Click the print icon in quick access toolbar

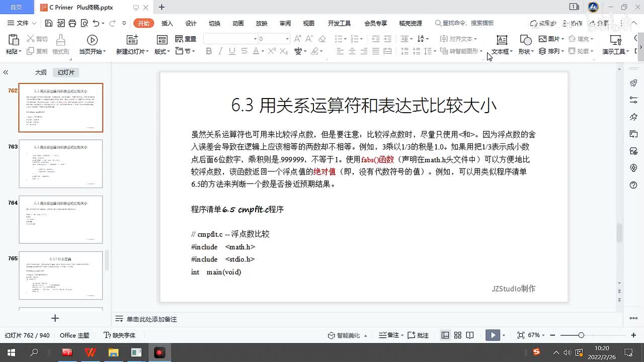pyautogui.click(x=72, y=23)
